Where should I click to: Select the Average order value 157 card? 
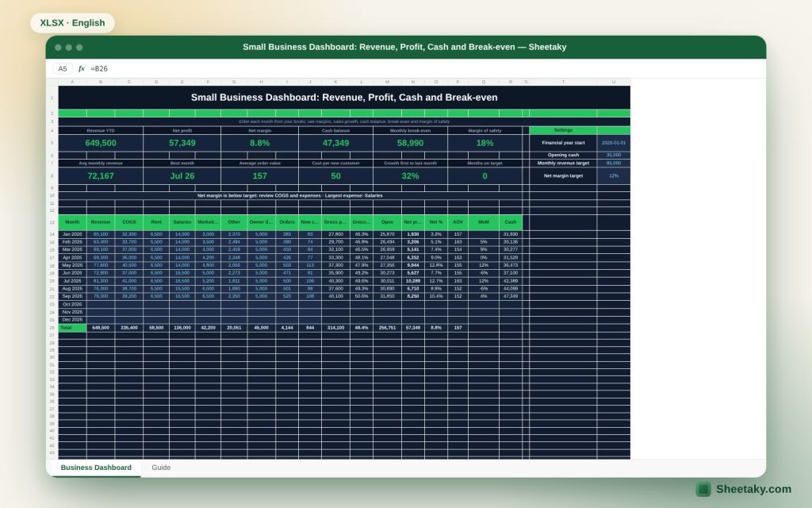[x=259, y=175]
